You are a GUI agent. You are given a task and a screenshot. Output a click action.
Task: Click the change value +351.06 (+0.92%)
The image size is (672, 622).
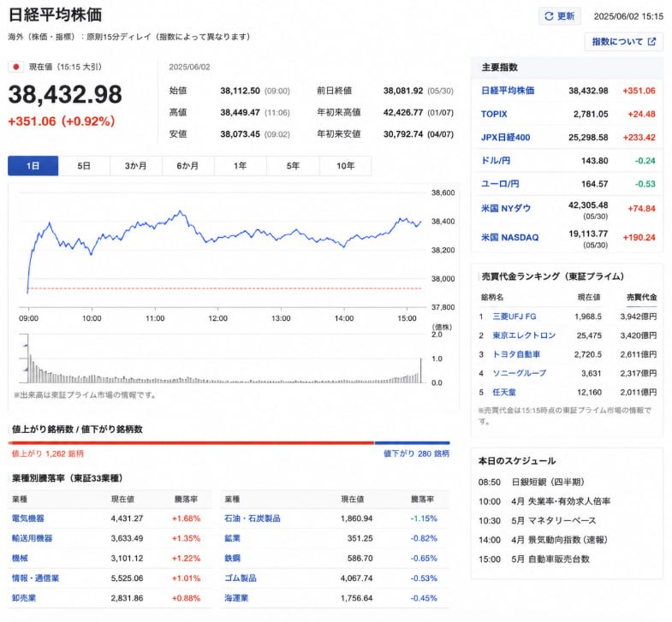tap(62, 121)
